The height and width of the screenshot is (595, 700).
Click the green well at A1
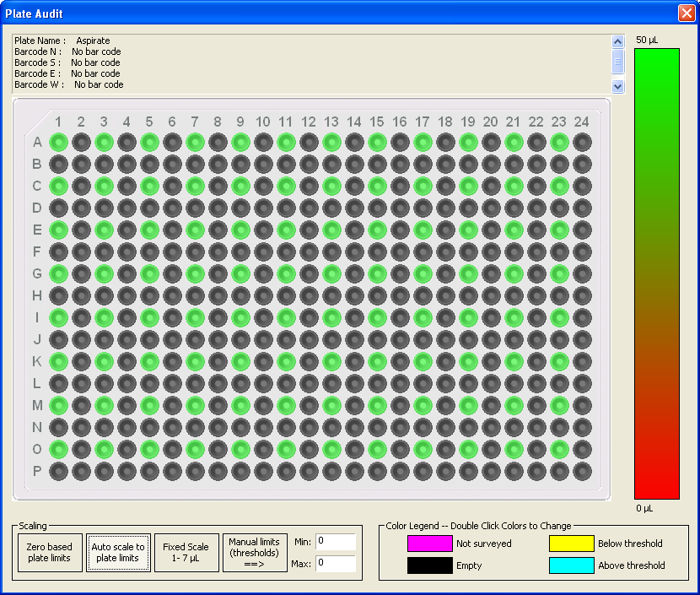tap(58, 142)
